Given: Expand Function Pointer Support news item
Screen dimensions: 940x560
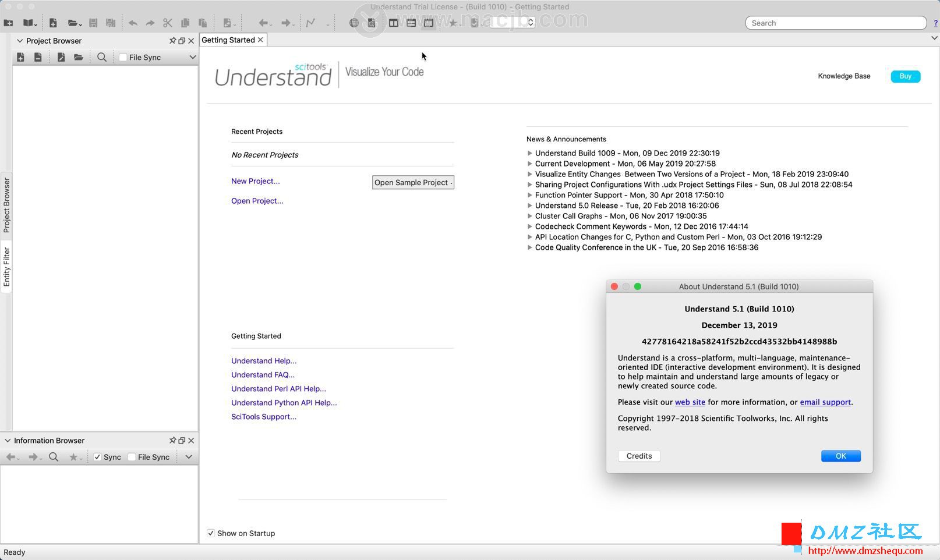Looking at the screenshot, I should (x=530, y=195).
